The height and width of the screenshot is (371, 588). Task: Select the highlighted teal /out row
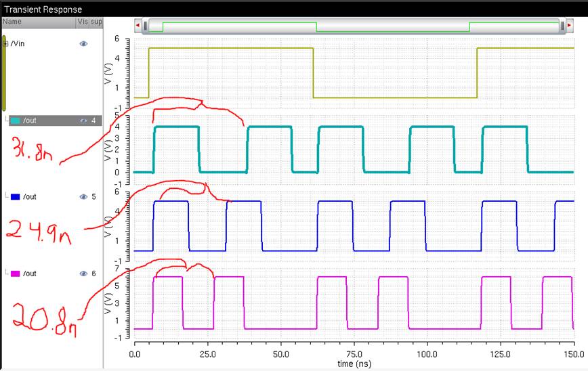[55, 121]
